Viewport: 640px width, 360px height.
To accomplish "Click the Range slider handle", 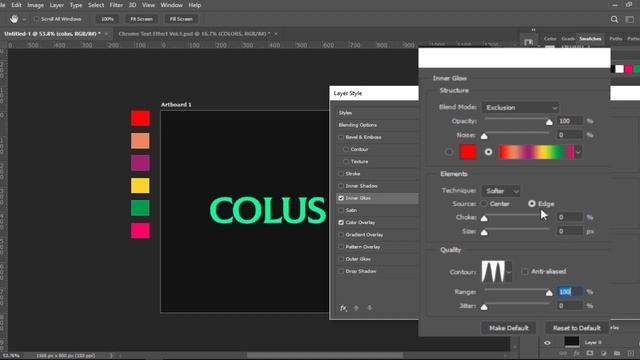I will [x=549, y=293].
